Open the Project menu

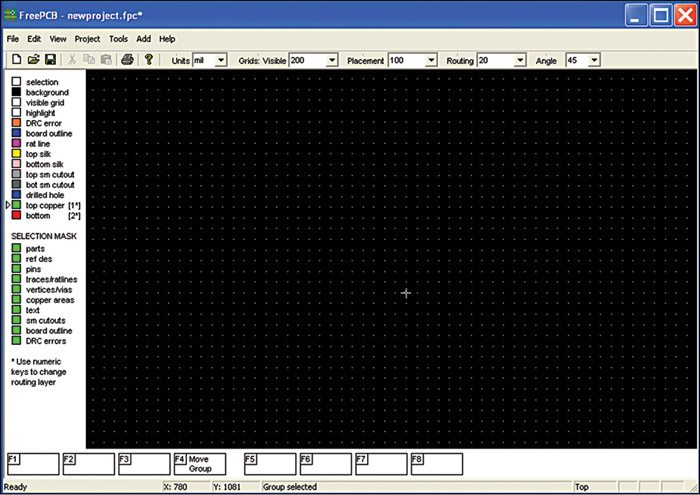tap(87, 39)
